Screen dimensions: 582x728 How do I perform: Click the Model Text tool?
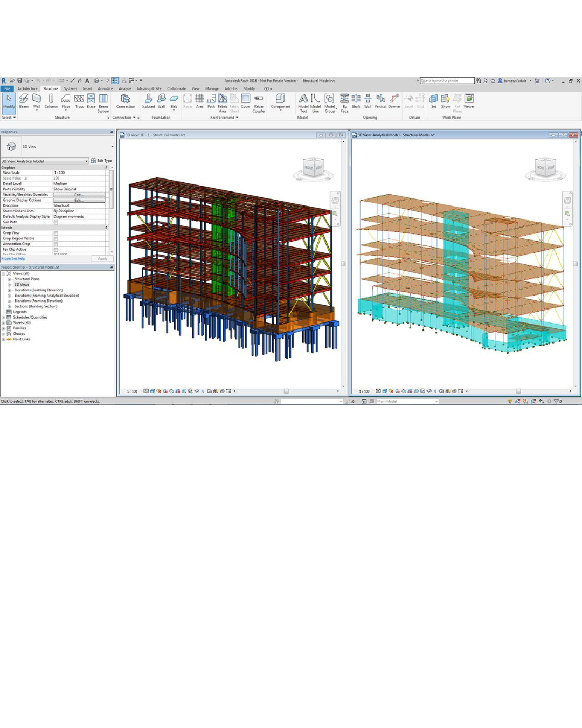[x=303, y=103]
